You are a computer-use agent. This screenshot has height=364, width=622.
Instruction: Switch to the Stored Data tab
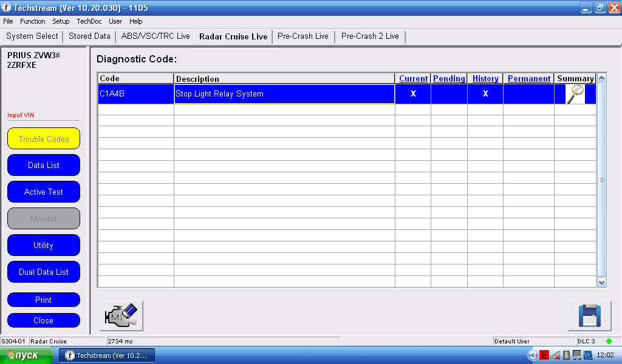point(89,36)
